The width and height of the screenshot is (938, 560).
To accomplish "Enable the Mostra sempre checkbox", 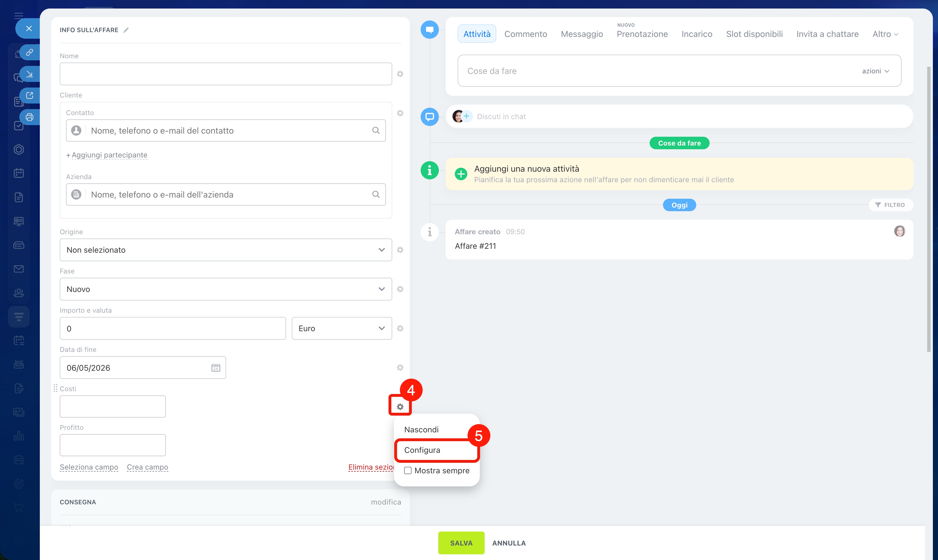I will click(408, 470).
